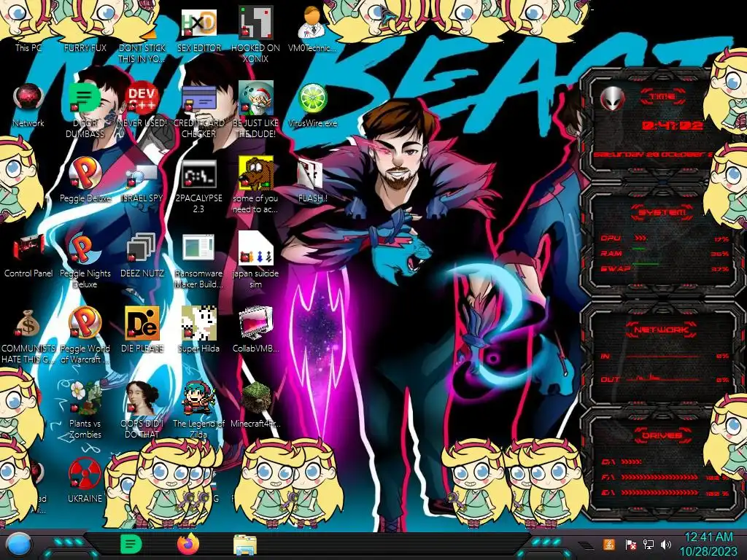Open the Santa icon labeled BE JUST LIKE THE DUDE!
Screen dimensions: 747x560
coord(255,98)
